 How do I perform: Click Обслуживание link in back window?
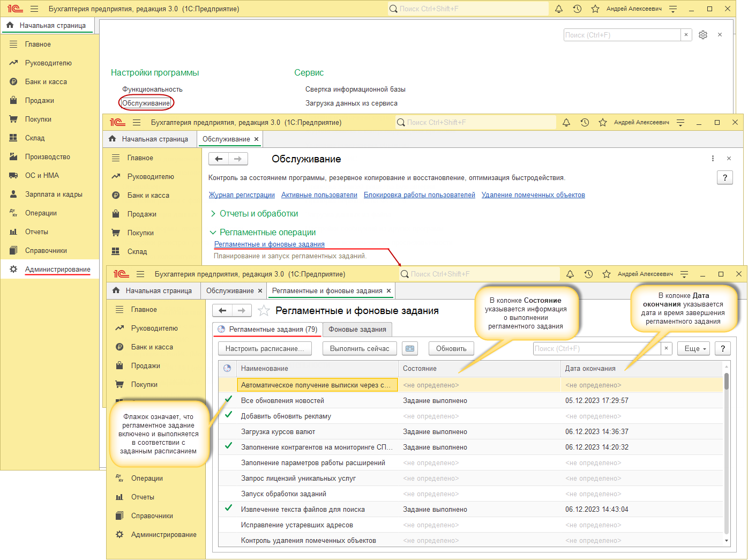(x=146, y=103)
